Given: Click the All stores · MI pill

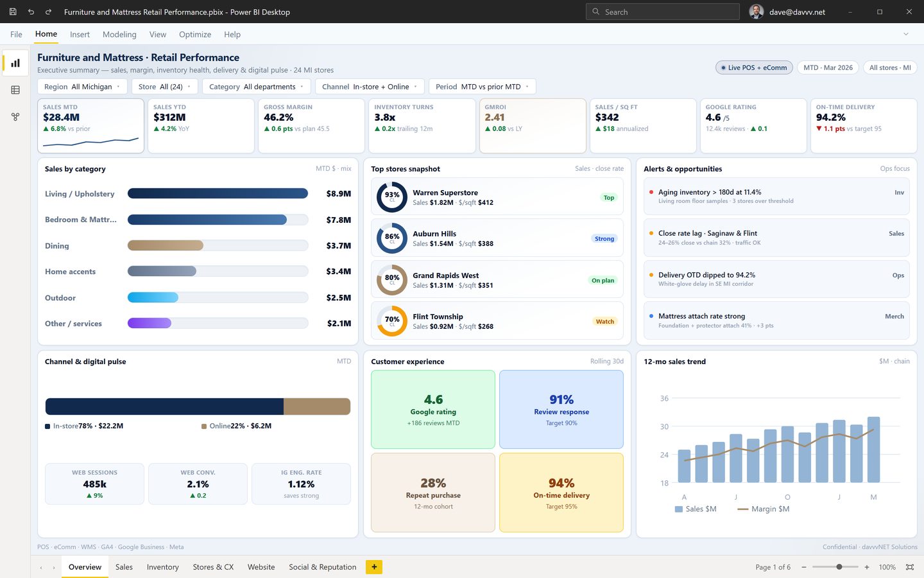Looking at the screenshot, I should (x=890, y=67).
